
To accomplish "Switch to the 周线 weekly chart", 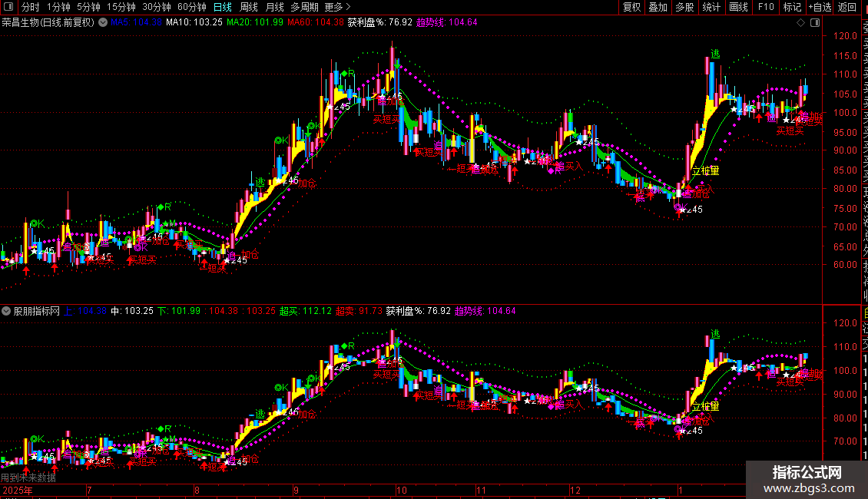I will coord(249,7).
